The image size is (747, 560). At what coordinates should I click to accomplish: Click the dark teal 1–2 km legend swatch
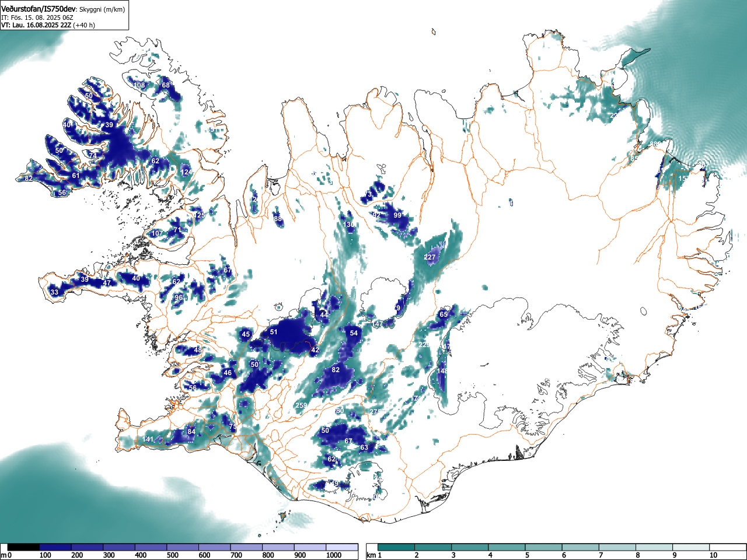[x=396, y=547]
